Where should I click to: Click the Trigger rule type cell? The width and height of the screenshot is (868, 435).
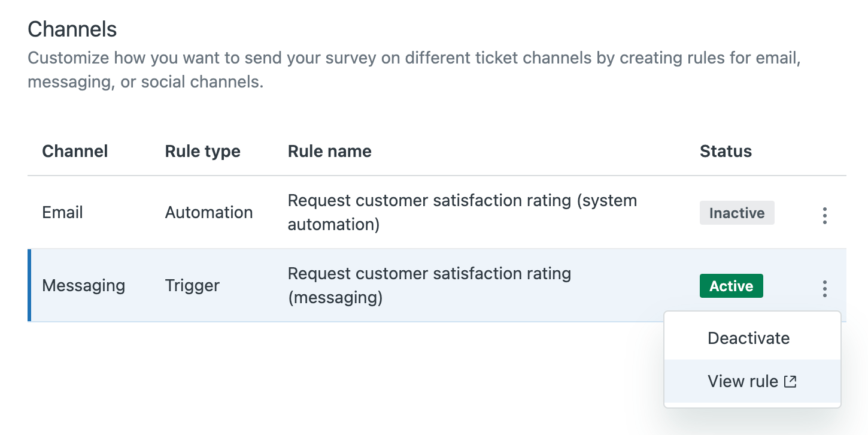click(192, 286)
